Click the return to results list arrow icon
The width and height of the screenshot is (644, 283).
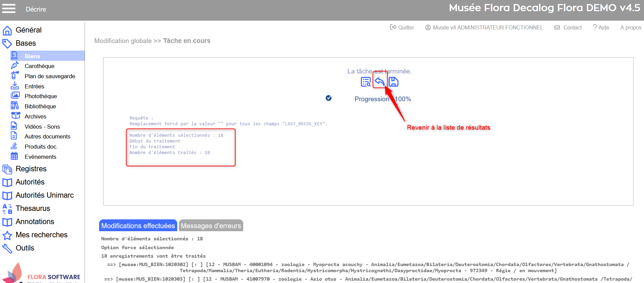pos(380,82)
